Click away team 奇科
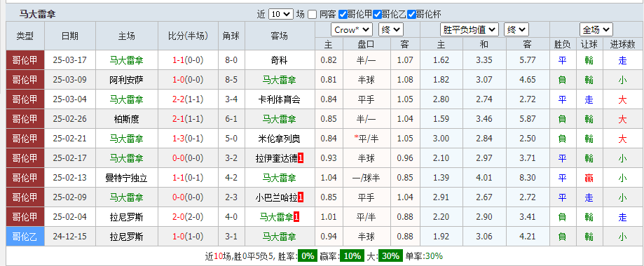 coord(280,60)
